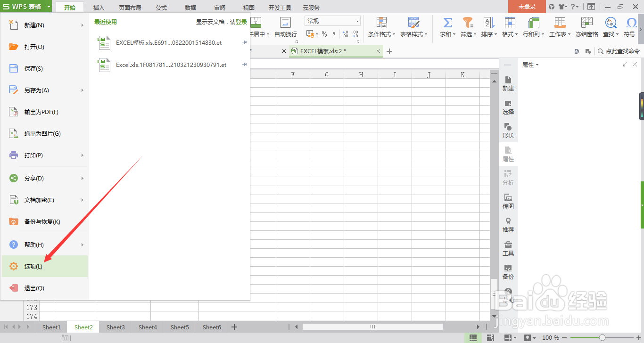Click the 筛选 filter funnel icon

click(x=468, y=23)
